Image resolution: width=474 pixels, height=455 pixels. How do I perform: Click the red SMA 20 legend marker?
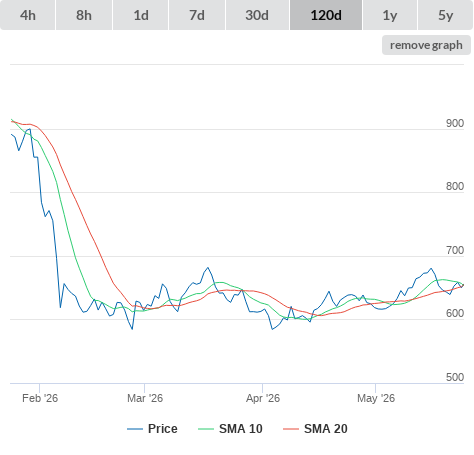[291, 429]
